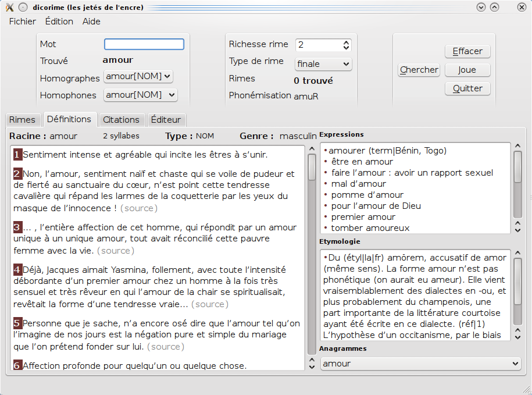Click the Mot input field

(144, 44)
